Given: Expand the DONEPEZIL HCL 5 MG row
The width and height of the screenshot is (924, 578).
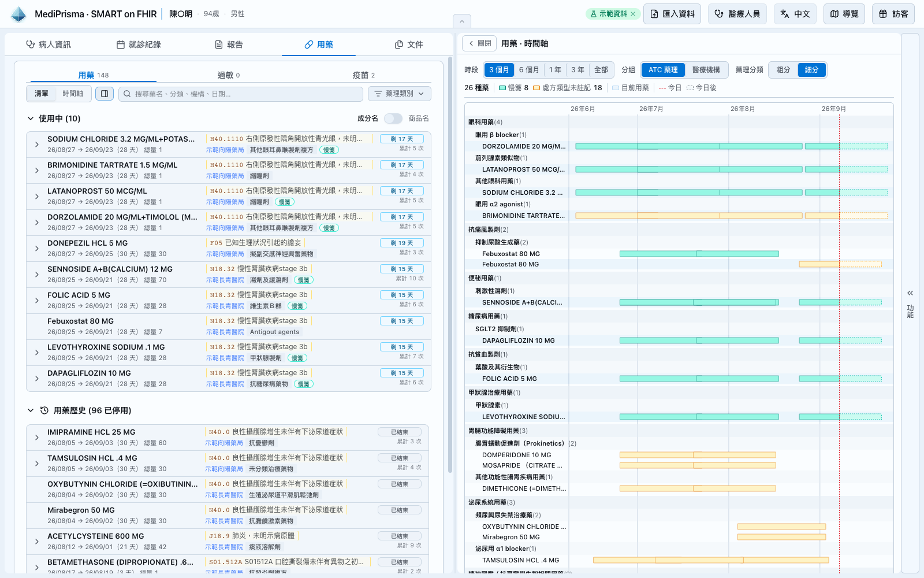Looking at the screenshot, I should coord(37,249).
